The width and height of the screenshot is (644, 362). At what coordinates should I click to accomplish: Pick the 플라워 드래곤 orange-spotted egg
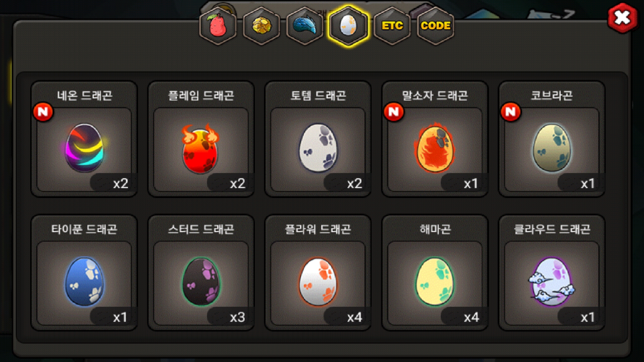click(318, 282)
